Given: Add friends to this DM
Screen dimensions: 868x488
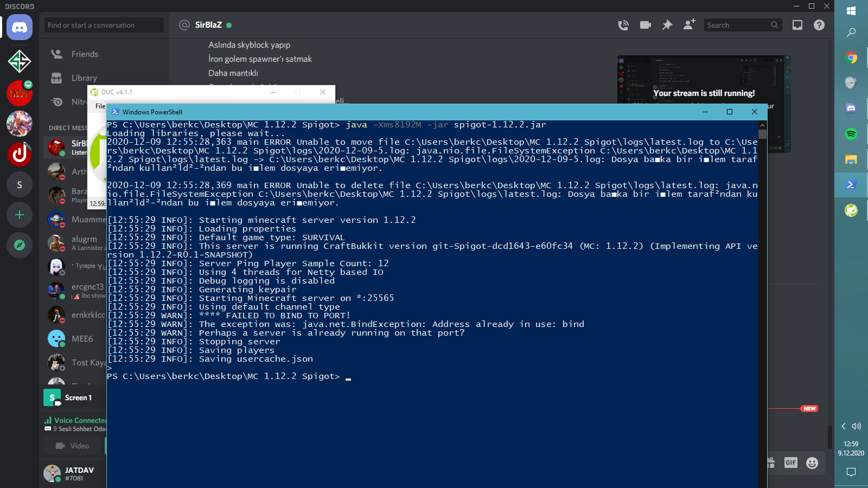Looking at the screenshot, I should (689, 24).
